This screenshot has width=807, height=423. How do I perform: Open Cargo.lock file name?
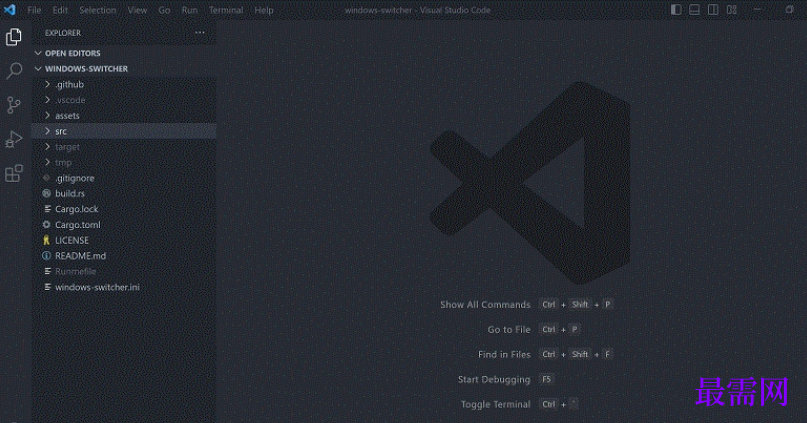pyautogui.click(x=77, y=209)
